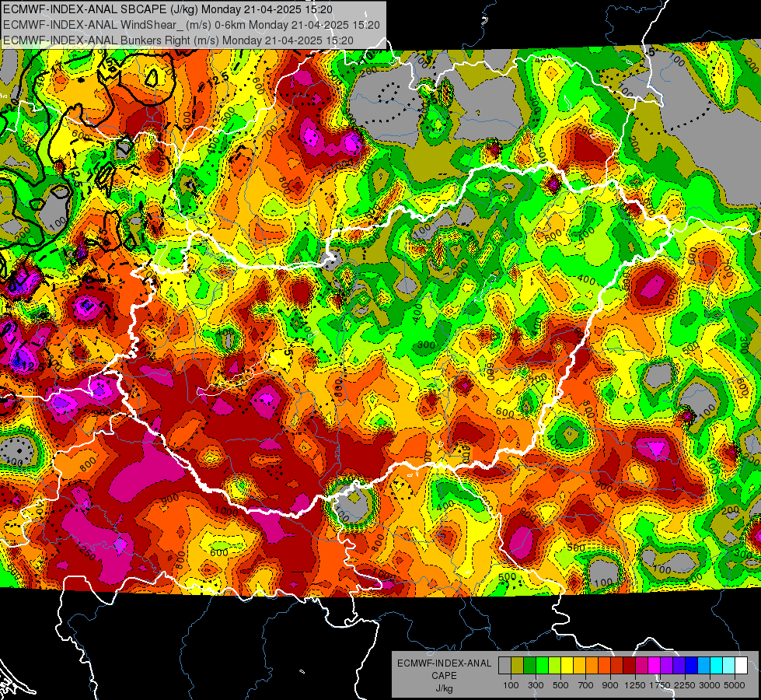Click the SBCAPE (J/kg) title line
761x700 pixels.
(168, 9)
